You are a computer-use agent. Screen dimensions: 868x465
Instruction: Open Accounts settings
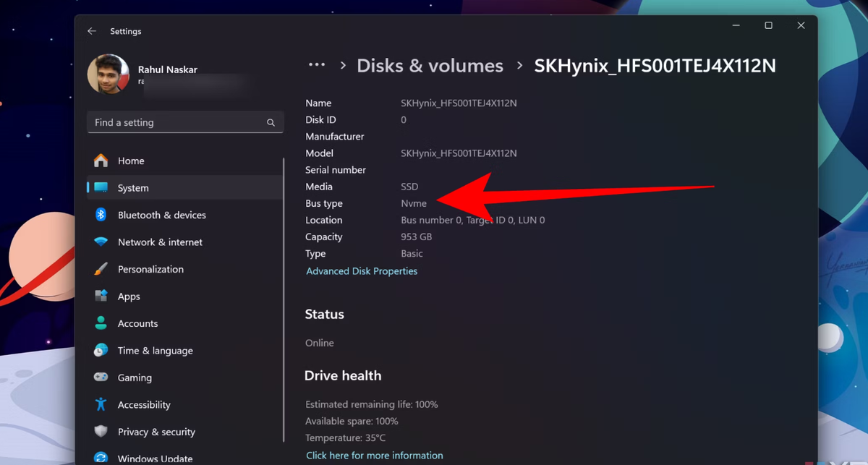click(x=184, y=323)
